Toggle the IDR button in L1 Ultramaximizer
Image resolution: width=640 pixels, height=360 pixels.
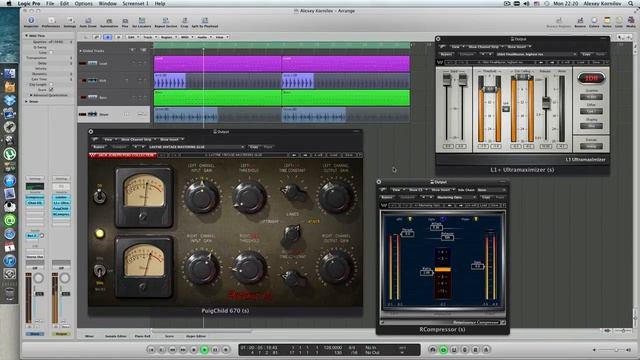[x=591, y=78]
